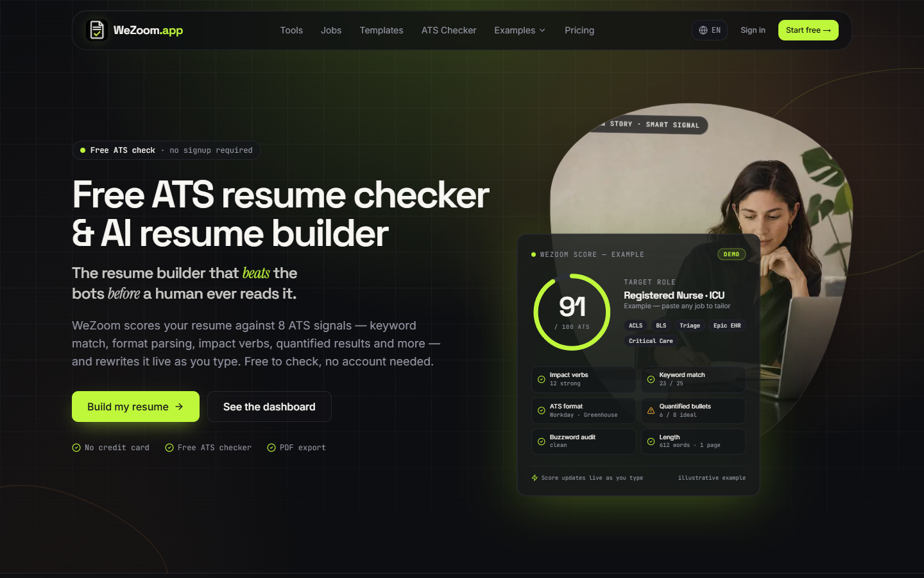924x578 pixels.
Task: Click the WeZoom.app brand name
Action: pos(148,30)
